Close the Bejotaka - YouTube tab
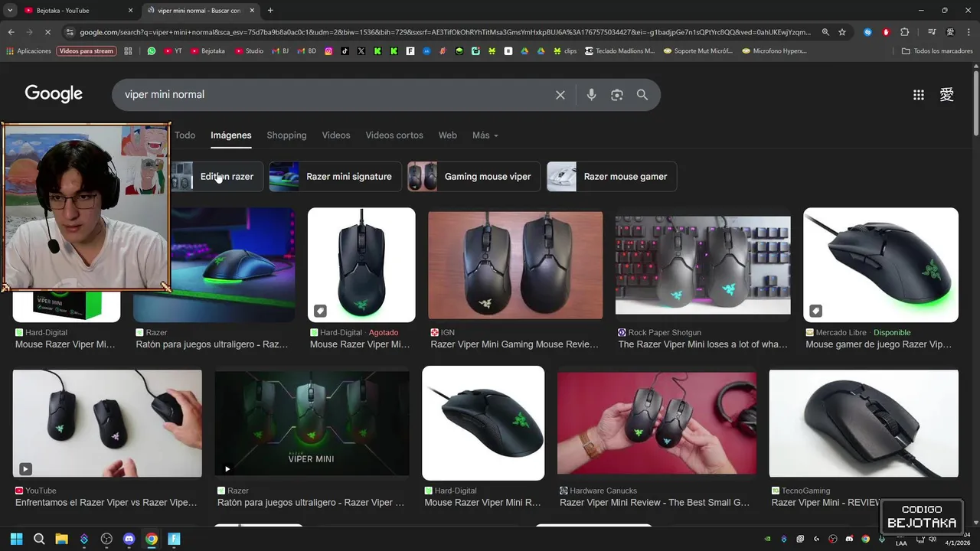980x551 pixels. 130,11
